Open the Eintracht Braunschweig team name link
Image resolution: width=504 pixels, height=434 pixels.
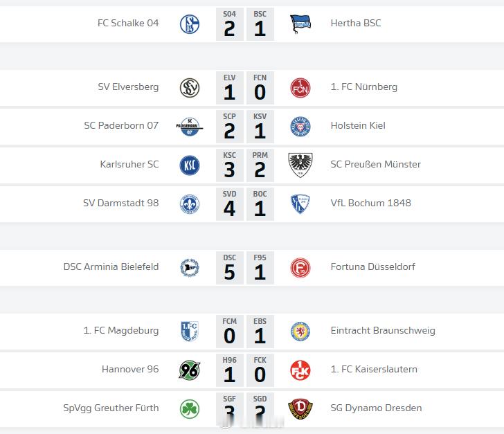click(x=383, y=330)
